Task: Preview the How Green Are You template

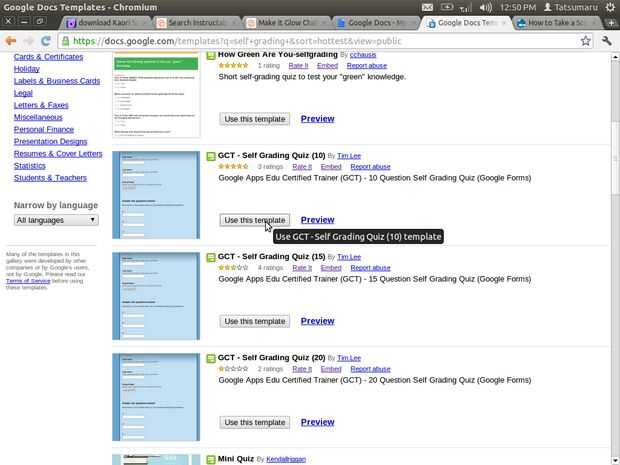Action: click(x=318, y=119)
